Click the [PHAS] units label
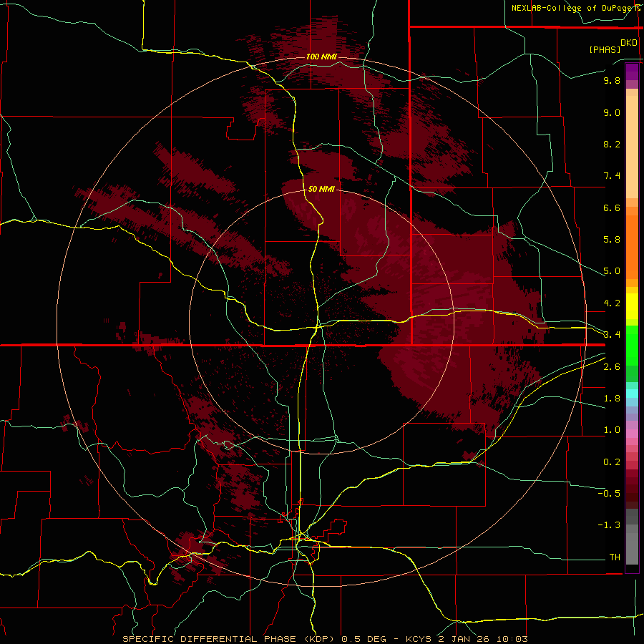Viewport: 644px width, 644px height. coord(605,49)
